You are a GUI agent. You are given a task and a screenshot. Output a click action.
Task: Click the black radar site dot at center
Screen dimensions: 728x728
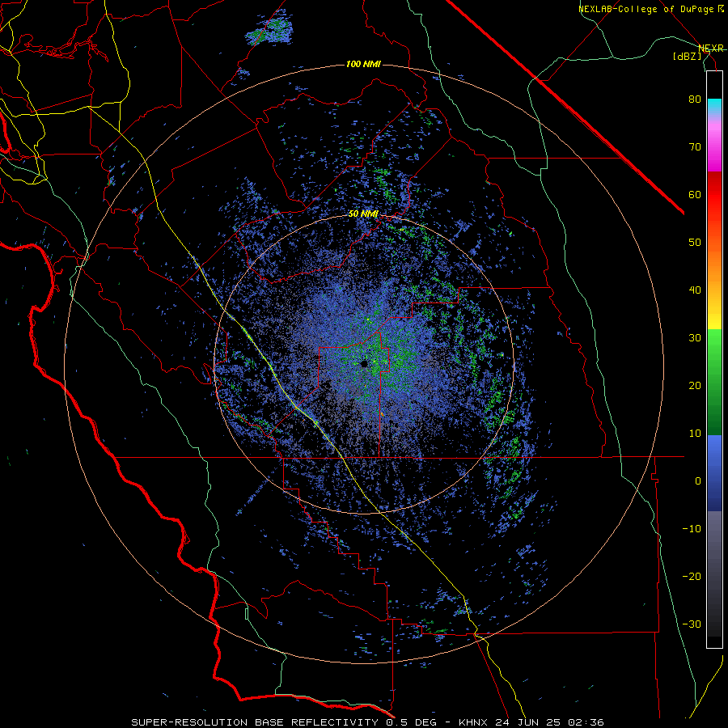[365, 363]
